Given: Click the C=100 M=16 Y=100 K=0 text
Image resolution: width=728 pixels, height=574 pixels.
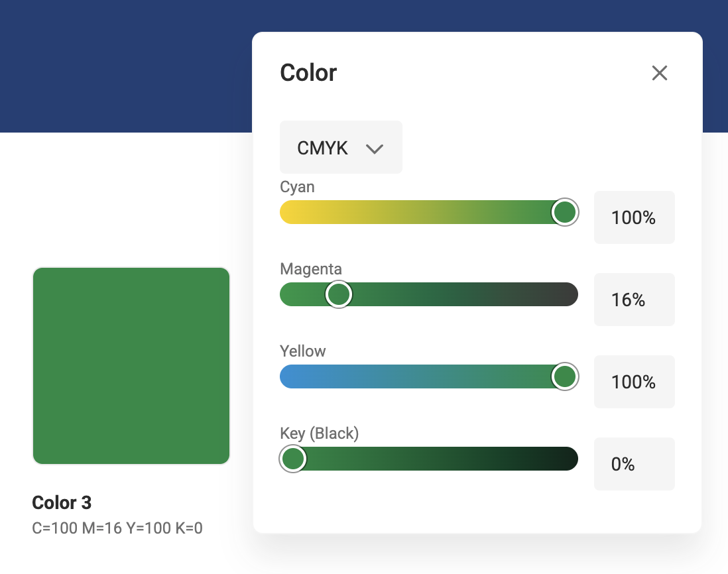Looking at the screenshot, I should pyautogui.click(x=117, y=528).
